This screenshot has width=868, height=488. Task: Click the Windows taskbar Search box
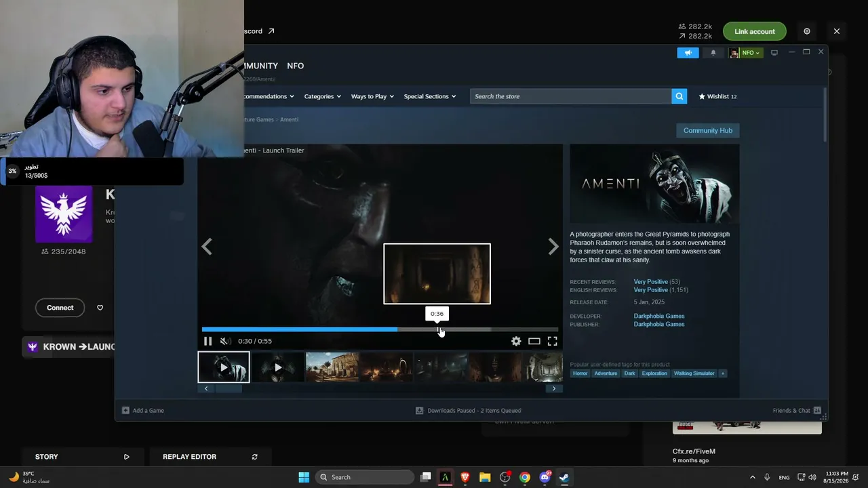[365, 477]
